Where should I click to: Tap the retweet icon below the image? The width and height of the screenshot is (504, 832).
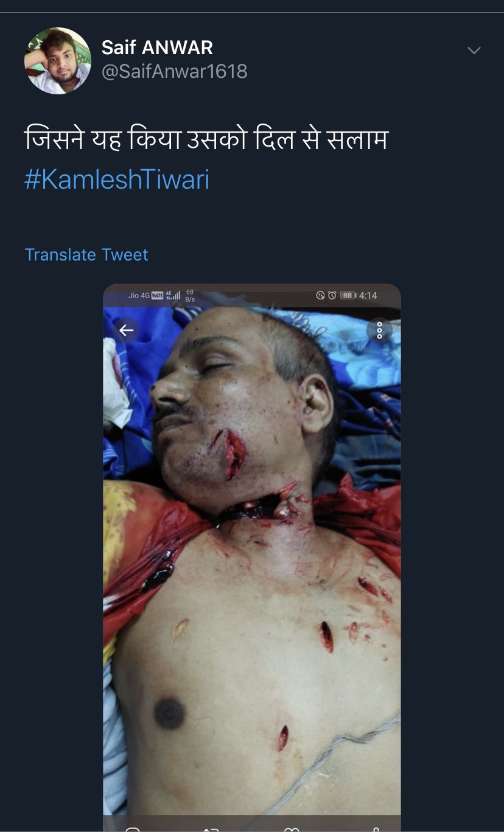[211, 828]
